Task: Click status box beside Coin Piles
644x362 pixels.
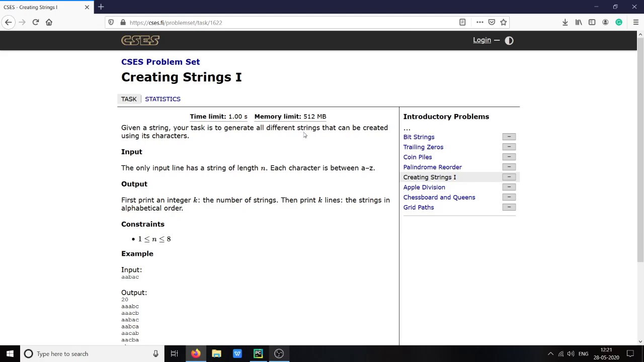Action: pos(509,157)
